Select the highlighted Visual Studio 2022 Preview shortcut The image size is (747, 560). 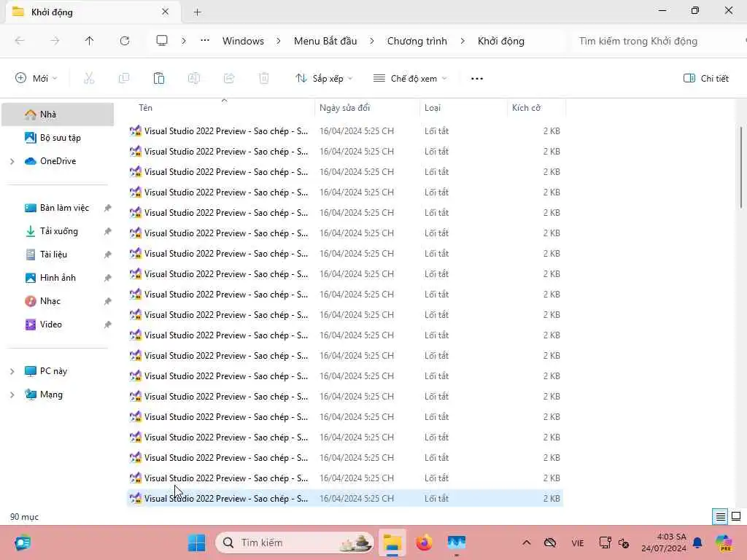345,498
